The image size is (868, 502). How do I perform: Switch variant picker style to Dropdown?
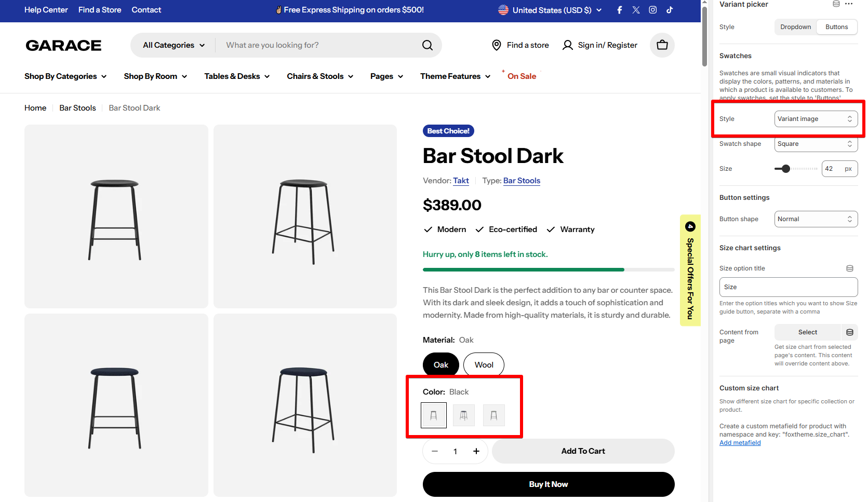pos(795,27)
